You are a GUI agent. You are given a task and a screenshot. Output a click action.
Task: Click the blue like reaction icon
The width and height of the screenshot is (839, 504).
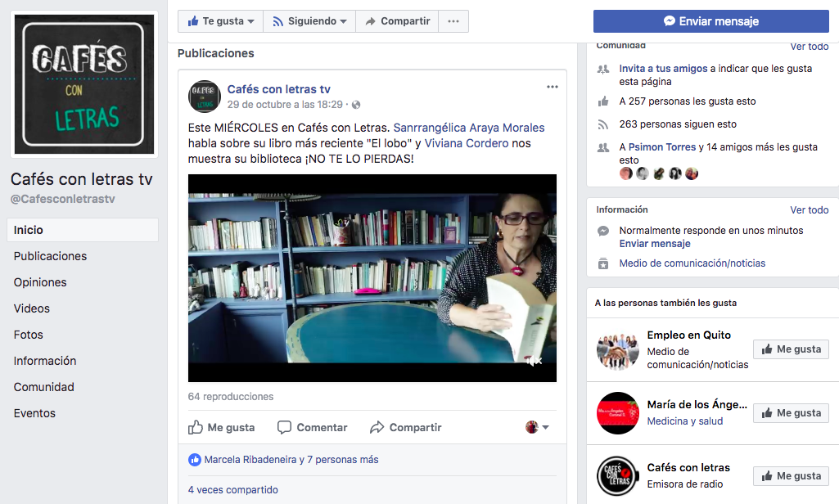(x=195, y=460)
